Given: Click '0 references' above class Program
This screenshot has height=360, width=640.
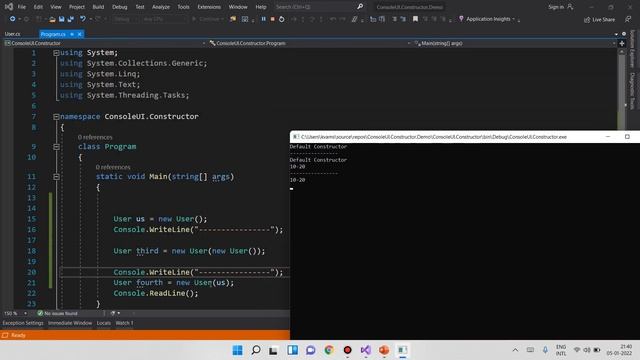Looking at the screenshot, I should click(95, 138).
